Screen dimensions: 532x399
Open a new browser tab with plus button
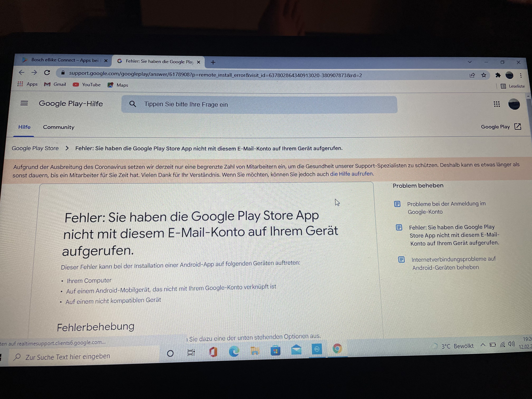tap(213, 62)
